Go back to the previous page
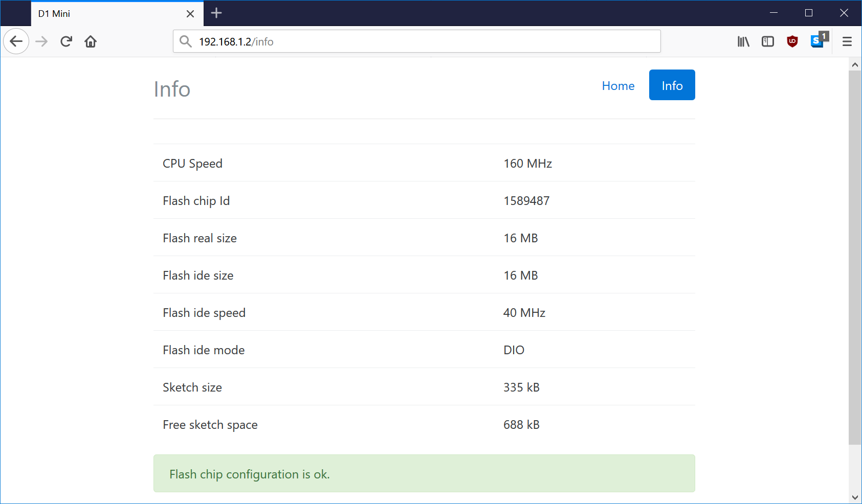 click(16, 41)
